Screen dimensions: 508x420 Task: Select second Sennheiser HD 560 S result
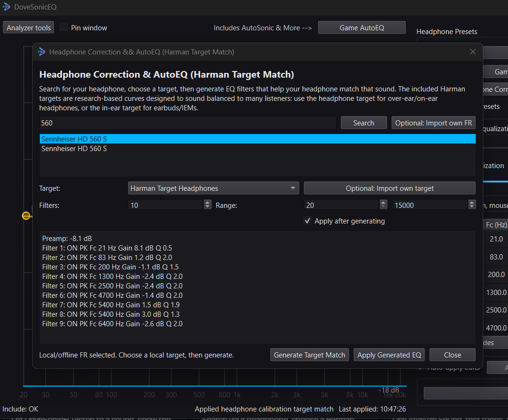258,149
